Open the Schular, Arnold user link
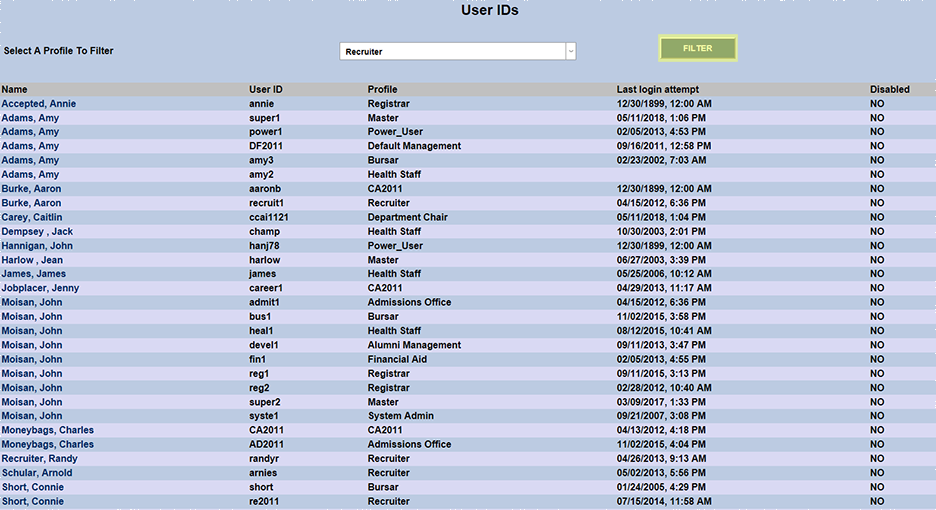The width and height of the screenshot is (936, 510). tap(37, 473)
